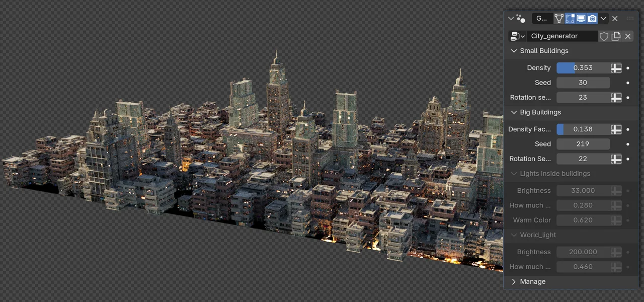Toggle the modifier's Edit Mode display button
Screen dimensions: 644x302
(x=570, y=18)
